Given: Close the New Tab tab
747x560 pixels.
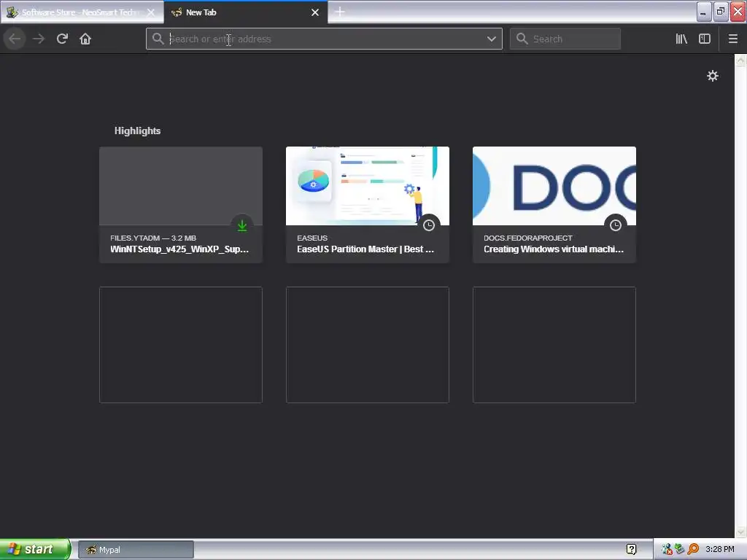Looking at the screenshot, I should click(x=315, y=12).
